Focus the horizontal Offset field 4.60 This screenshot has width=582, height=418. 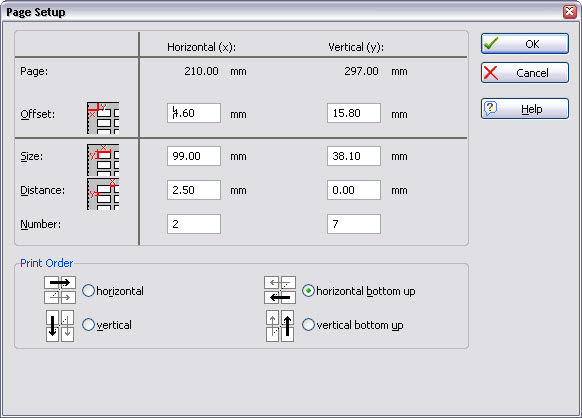click(194, 113)
